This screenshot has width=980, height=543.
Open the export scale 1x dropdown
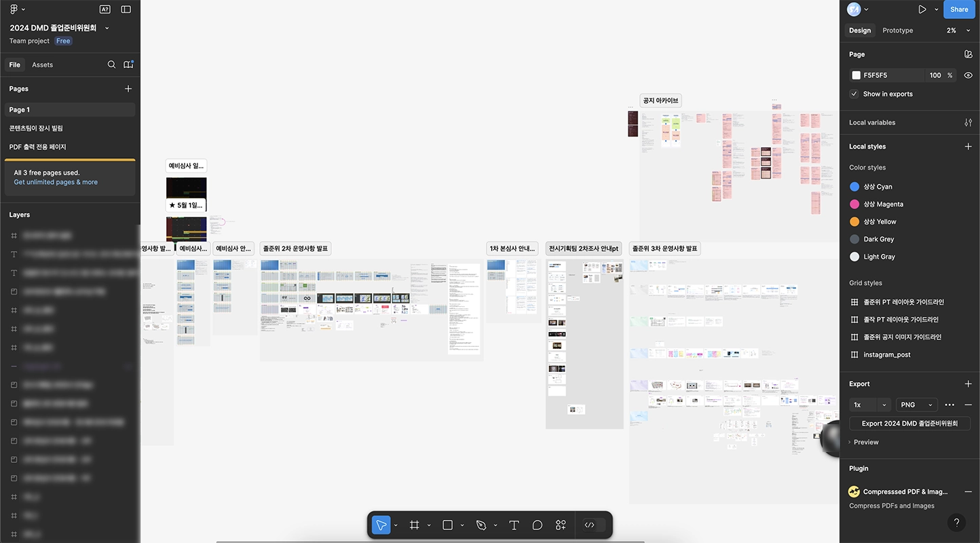[870, 405]
